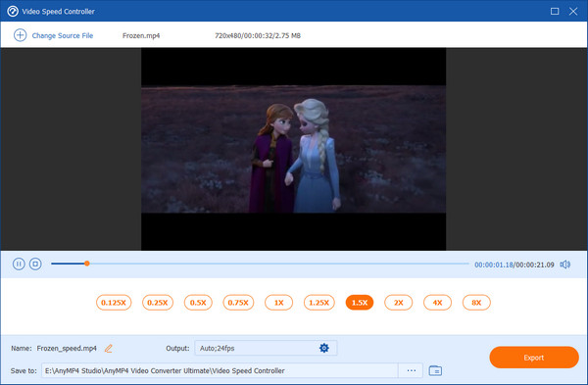
Task: Click the 720x480/00:00:32/2.75 MB file info
Action: coord(258,35)
